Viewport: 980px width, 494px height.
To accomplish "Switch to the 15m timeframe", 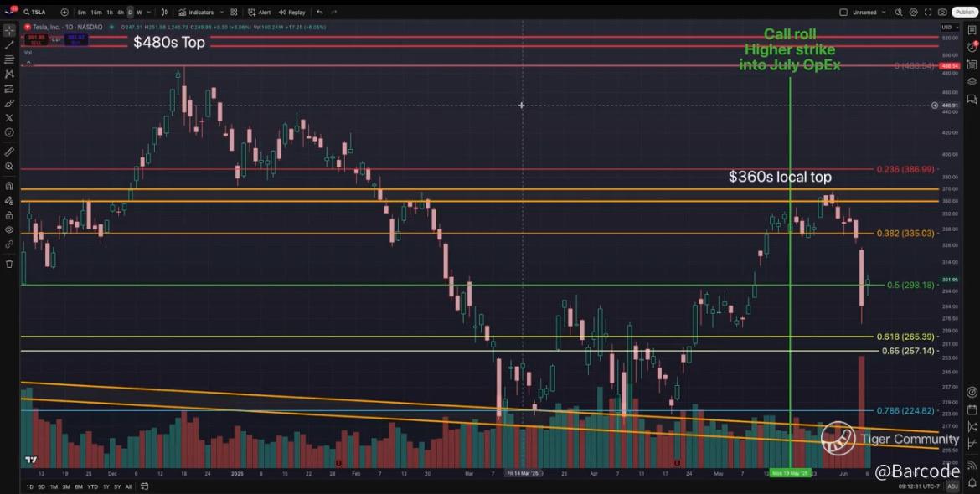I will click(x=95, y=12).
